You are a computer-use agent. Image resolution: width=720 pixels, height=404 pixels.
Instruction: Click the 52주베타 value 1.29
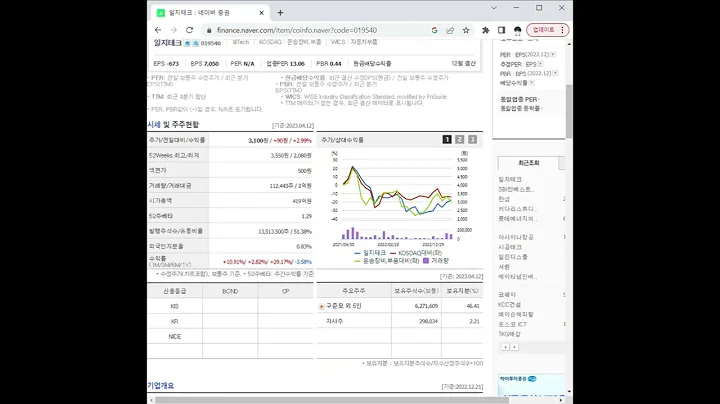click(307, 216)
